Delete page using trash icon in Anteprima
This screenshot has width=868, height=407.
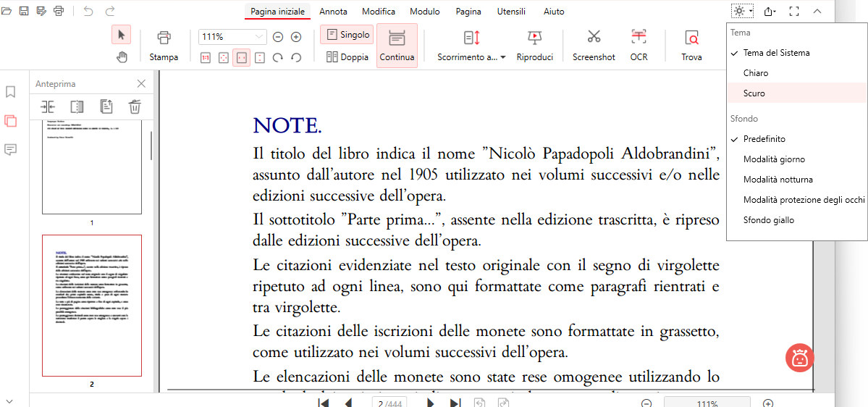click(135, 106)
